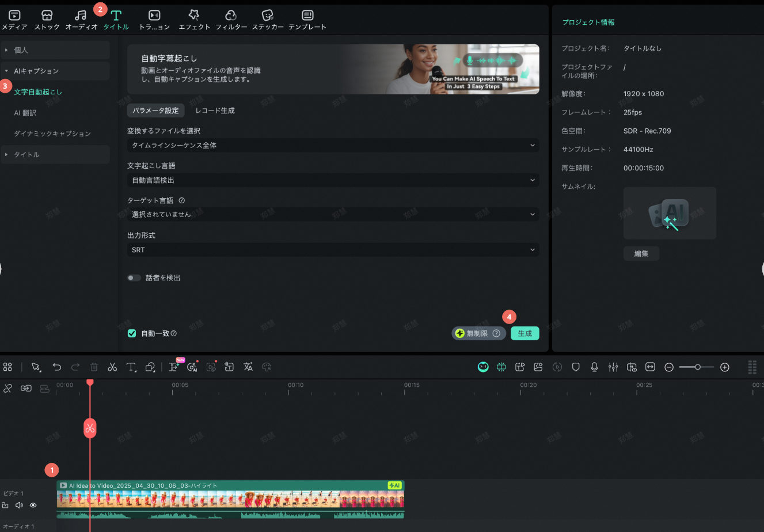Click the marker shield icon
Image resolution: width=764 pixels, height=532 pixels.
[576, 367]
